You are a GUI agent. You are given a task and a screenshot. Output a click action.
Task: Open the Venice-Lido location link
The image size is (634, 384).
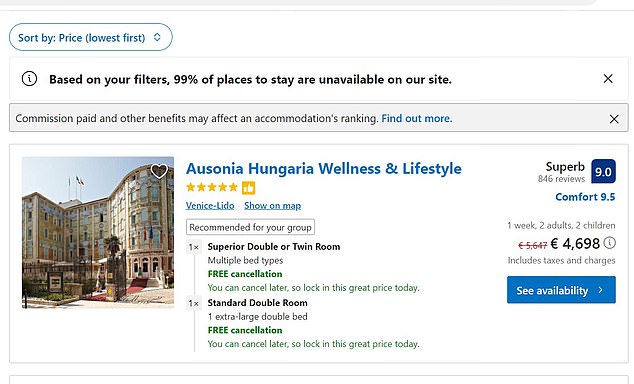tap(210, 206)
